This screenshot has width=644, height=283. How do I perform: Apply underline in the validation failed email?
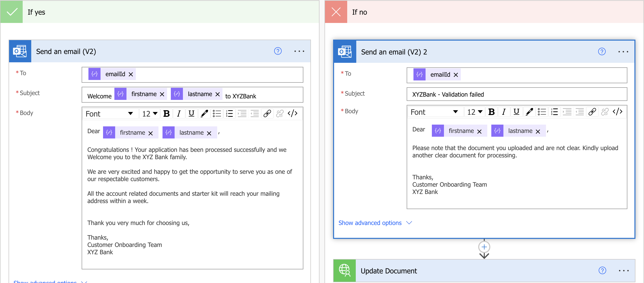click(516, 112)
